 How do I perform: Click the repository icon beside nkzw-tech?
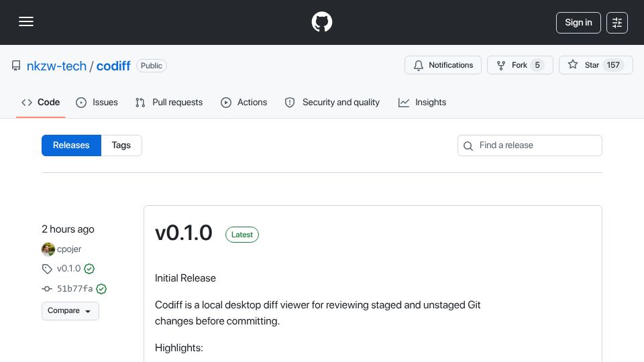click(x=16, y=66)
